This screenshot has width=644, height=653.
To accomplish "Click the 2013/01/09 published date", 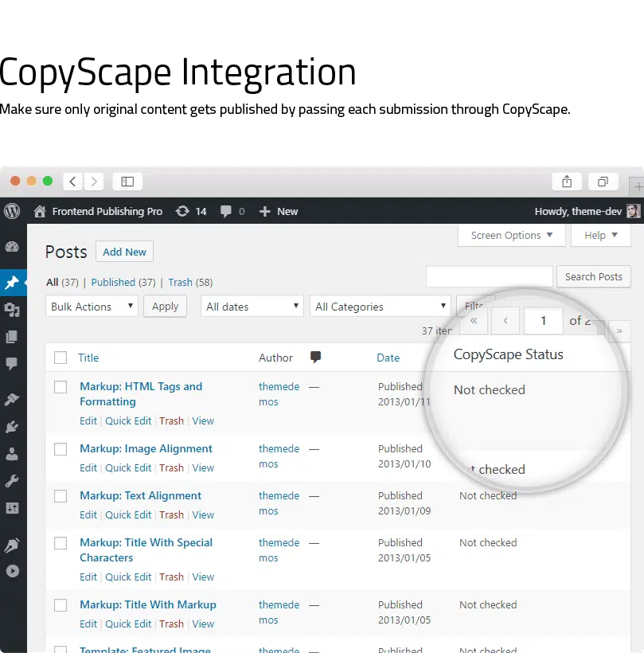I will point(404,511).
